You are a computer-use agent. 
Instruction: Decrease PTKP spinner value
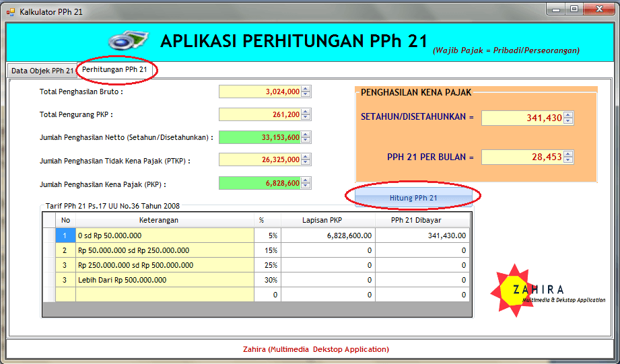point(306,163)
